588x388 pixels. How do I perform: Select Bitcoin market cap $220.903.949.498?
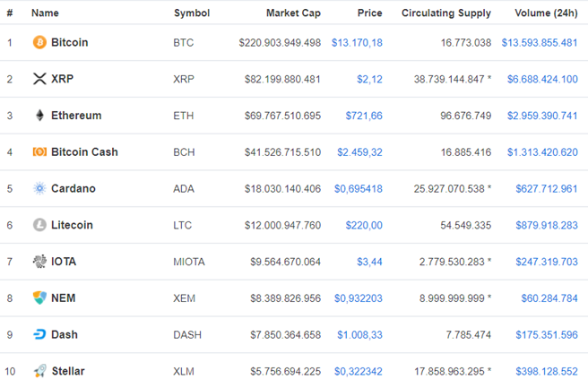pos(280,43)
